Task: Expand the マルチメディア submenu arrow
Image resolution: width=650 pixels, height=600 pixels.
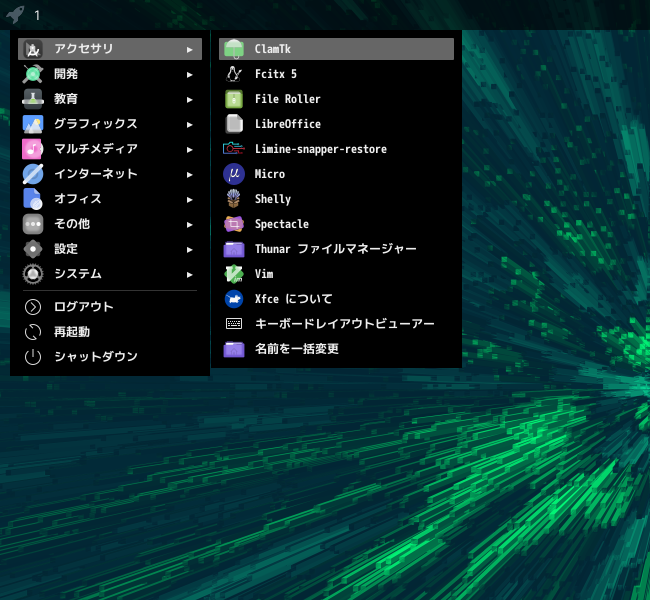Action: click(x=189, y=149)
